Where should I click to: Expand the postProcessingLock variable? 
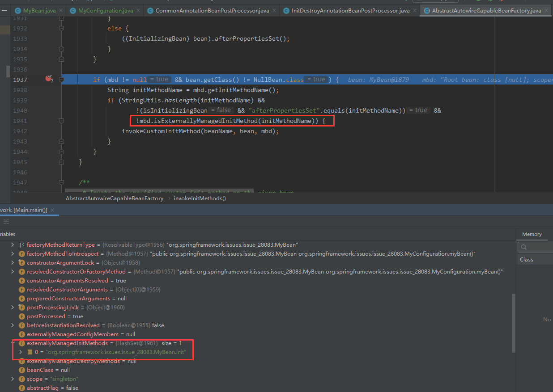point(13,308)
